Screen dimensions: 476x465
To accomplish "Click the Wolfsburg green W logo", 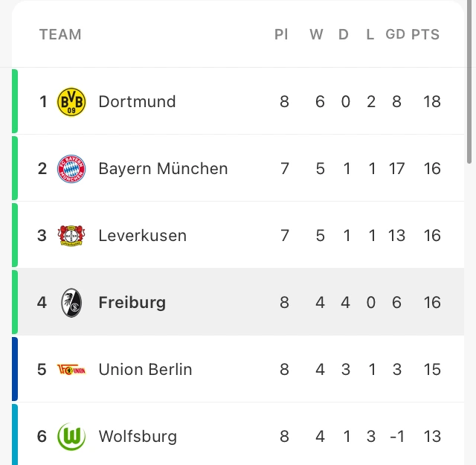I will (x=71, y=436).
